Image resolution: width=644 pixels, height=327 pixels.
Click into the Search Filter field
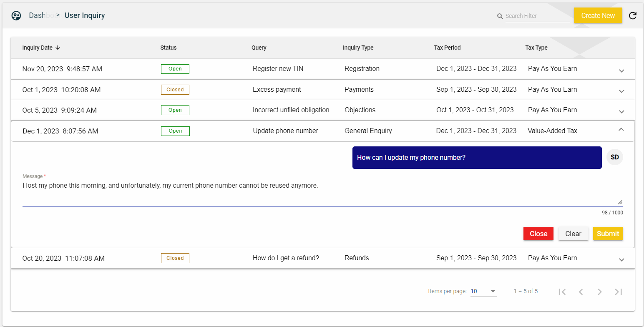537,16
